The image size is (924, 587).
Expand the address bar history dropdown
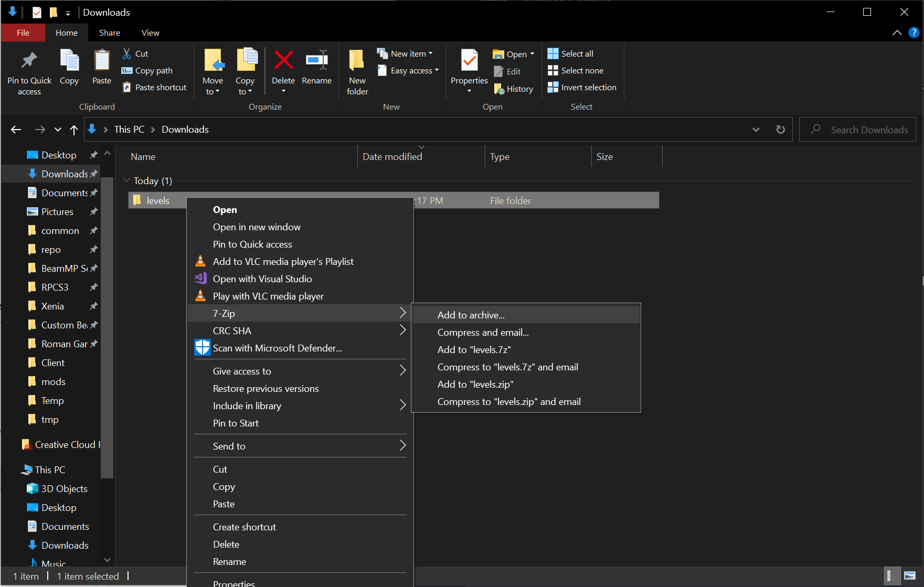pyautogui.click(x=756, y=130)
